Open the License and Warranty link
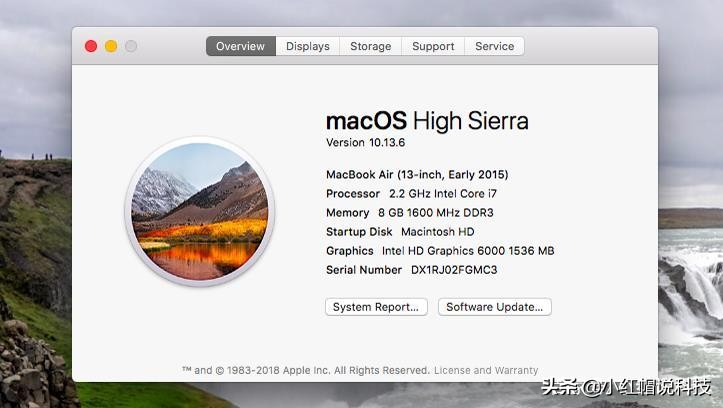Screen dimensions: 723x408 (x=486, y=370)
